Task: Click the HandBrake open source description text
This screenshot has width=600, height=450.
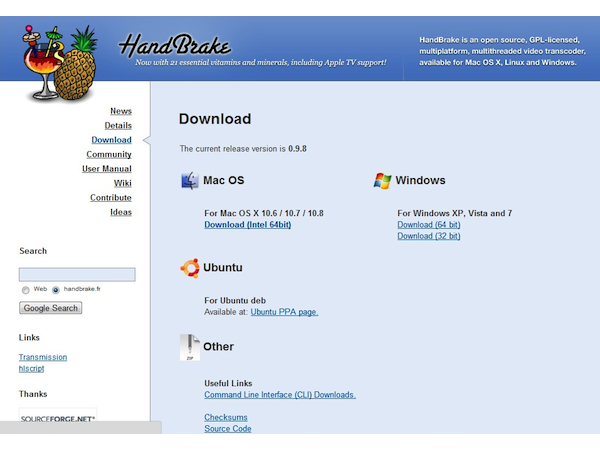Action: point(502,51)
